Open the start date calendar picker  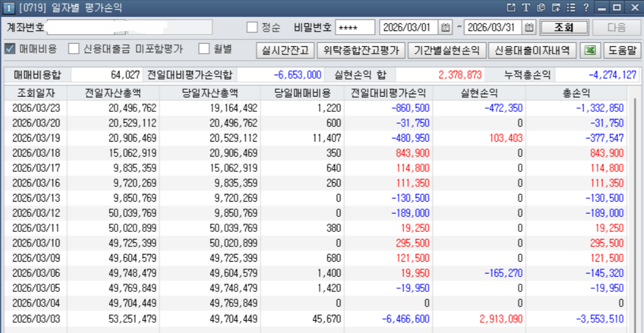coord(446,28)
